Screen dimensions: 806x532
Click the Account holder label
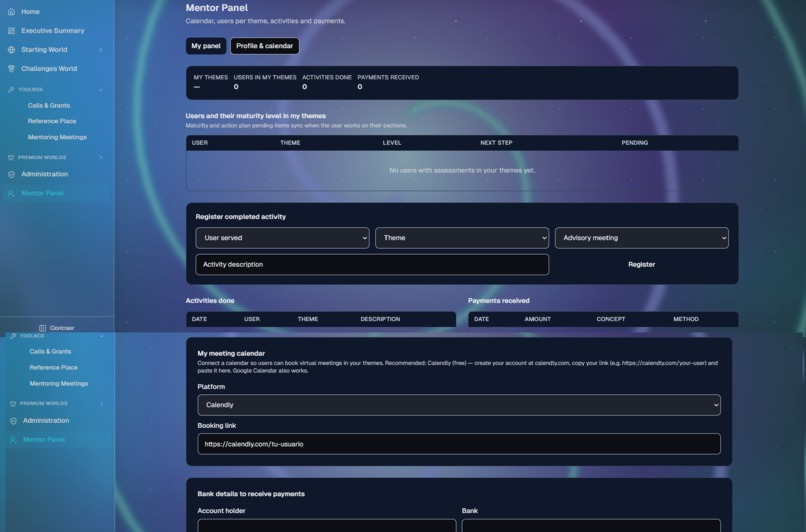(221, 511)
